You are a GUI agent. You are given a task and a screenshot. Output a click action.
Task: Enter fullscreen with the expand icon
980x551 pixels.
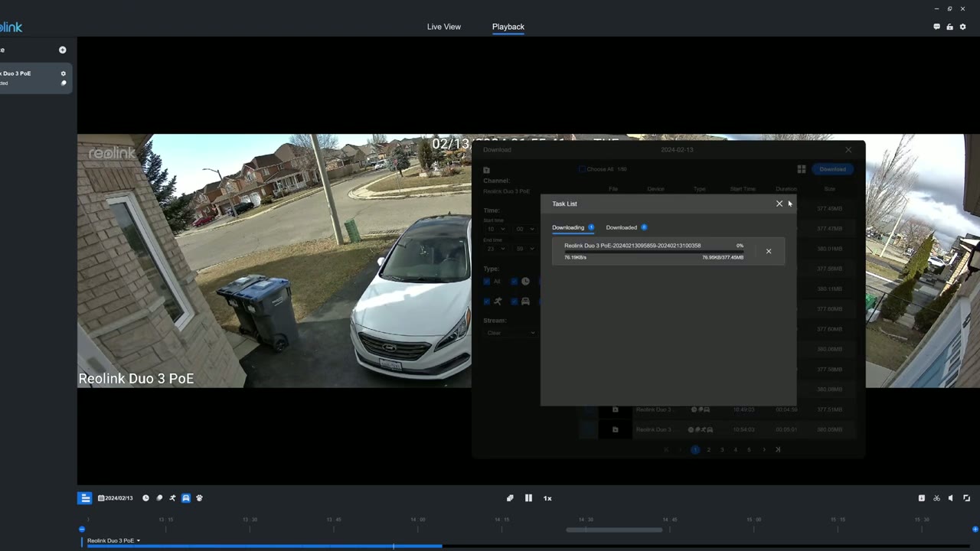tap(966, 498)
